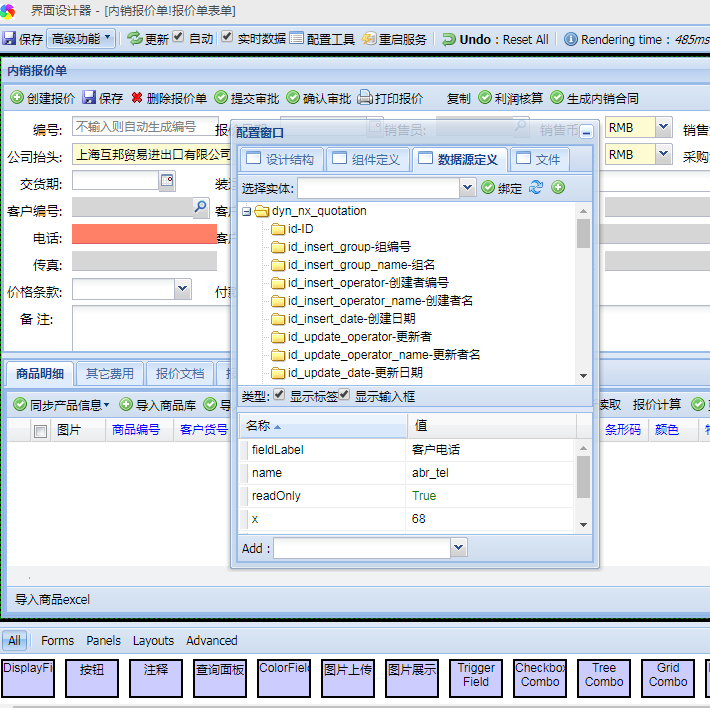The height and width of the screenshot is (708, 710).
Task: Click the 创建报价 button
Action: [43, 98]
